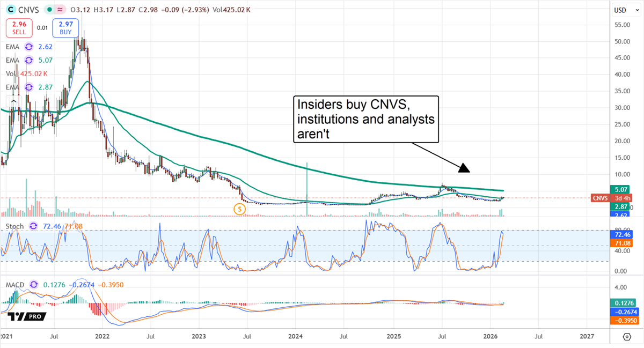Open the 3d 4h timeframe label dropdown
Image resolution: width=644 pixels, height=348 pixels.
point(623,198)
